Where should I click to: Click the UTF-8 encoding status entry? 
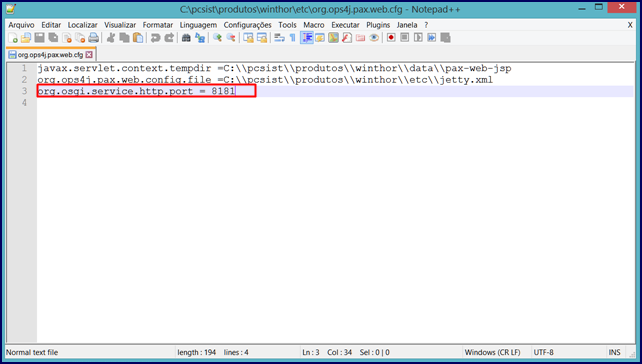(x=543, y=352)
